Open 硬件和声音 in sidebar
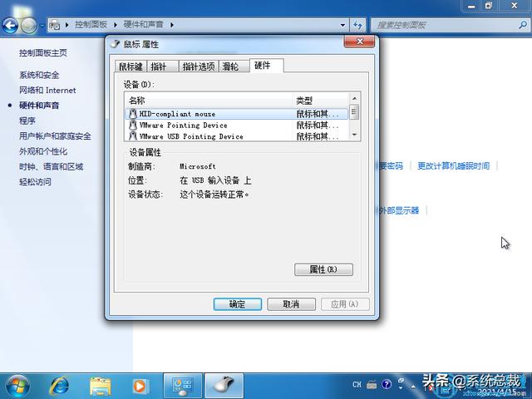Viewport: 532px width, 399px height. point(39,106)
